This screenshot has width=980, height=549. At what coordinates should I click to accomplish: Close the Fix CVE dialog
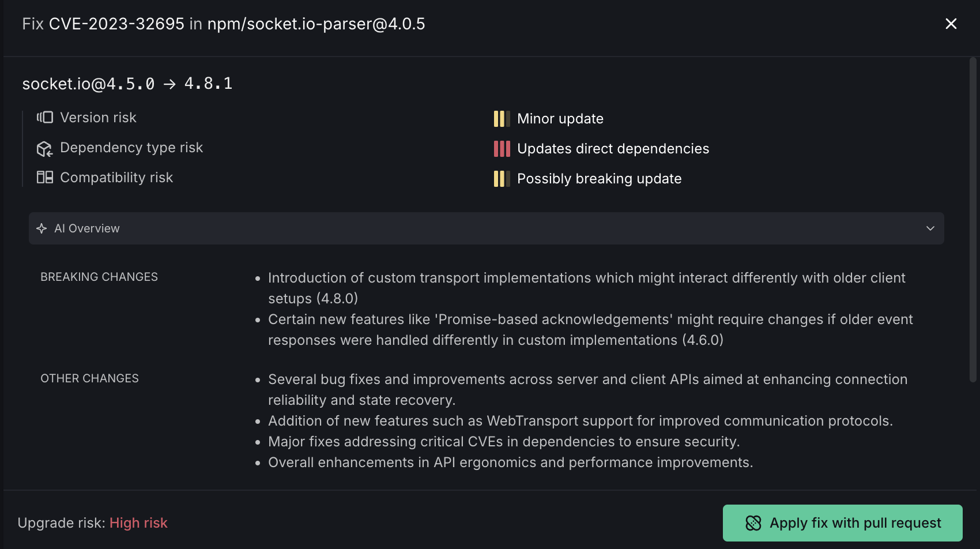[951, 24]
